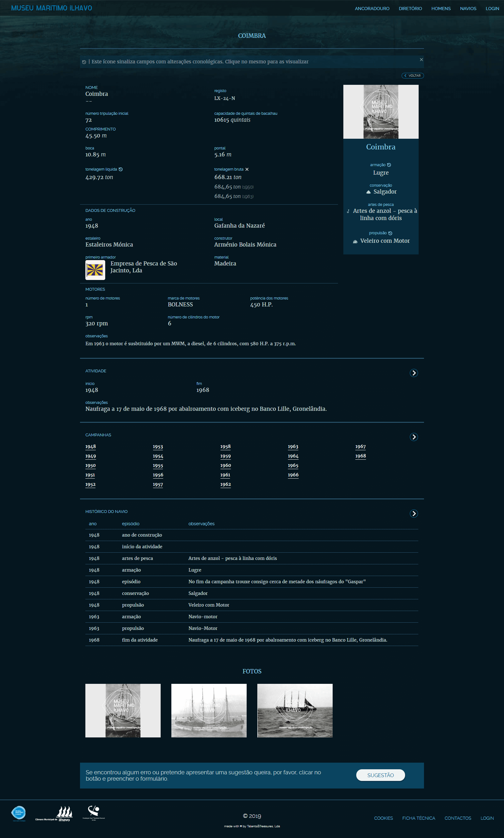This screenshot has height=838, width=504.
Task: Click the salt mound icon beside Salgador
Action: coord(369,192)
